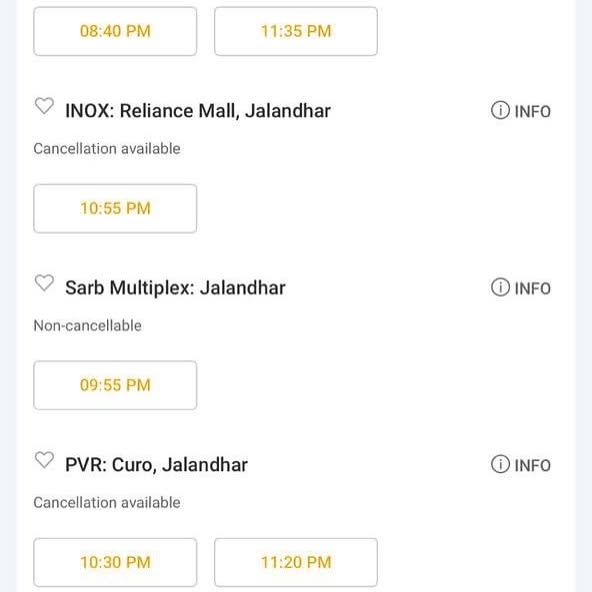Pick the 11:20 PM show at PVR Curo
Viewport: 592px width, 592px height.
point(296,562)
